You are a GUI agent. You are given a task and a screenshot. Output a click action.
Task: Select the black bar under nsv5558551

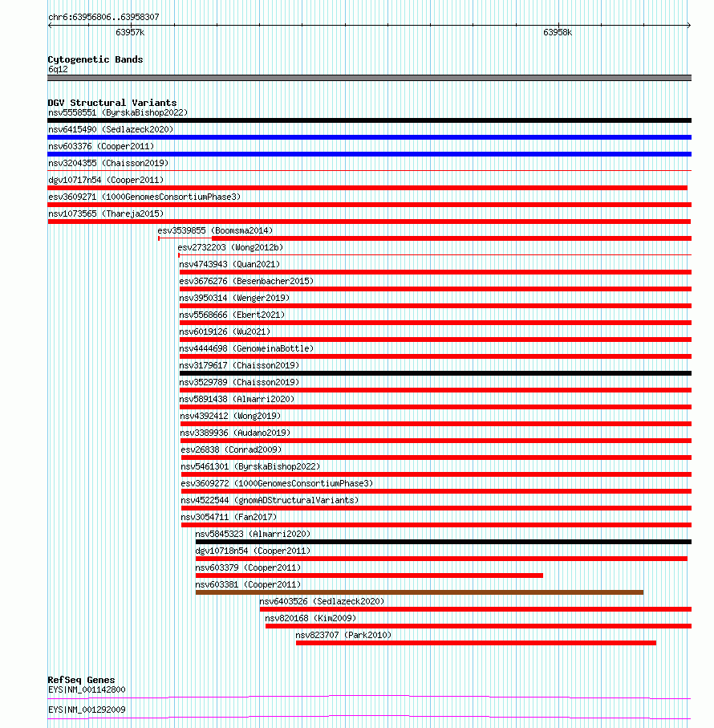pyautogui.click(x=369, y=120)
